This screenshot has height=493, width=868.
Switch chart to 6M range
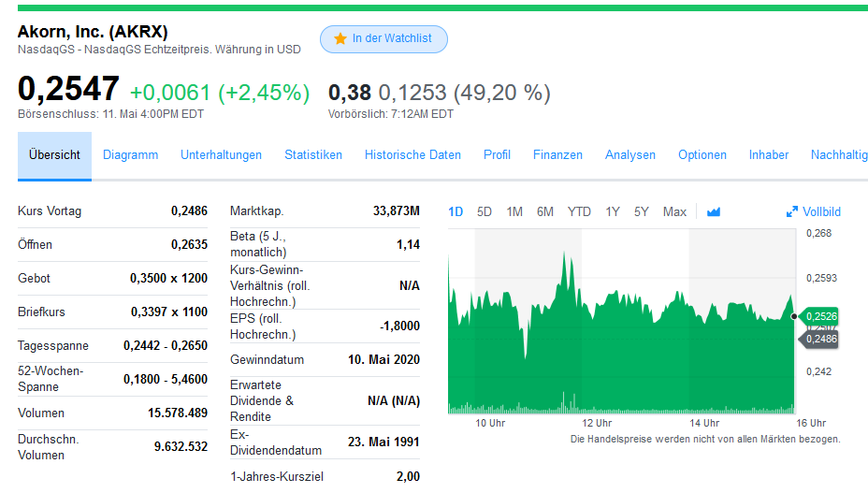[x=545, y=212]
